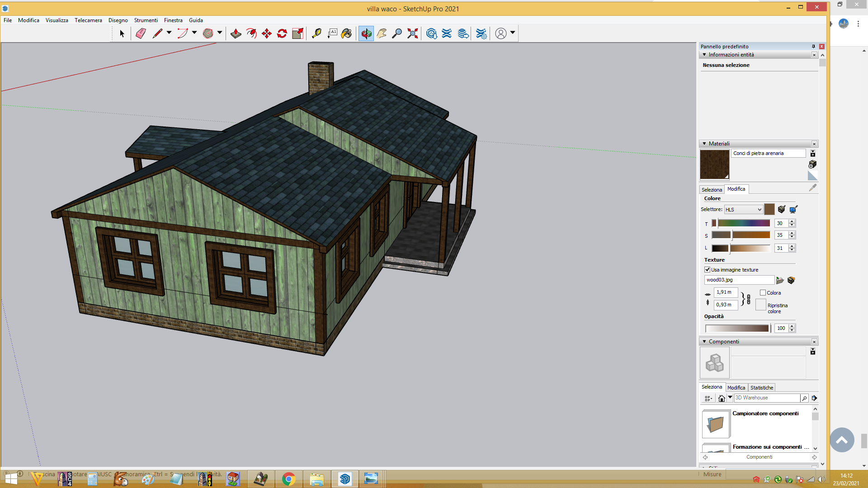Switch to Materiali Seleziona tab

(712, 190)
